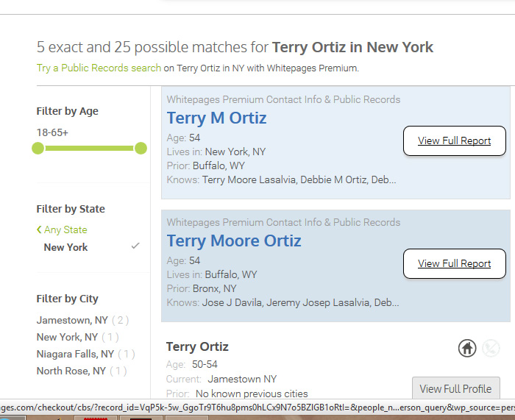515x420 pixels.
Task: Click the Try a Public Records search link
Action: click(x=99, y=68)
